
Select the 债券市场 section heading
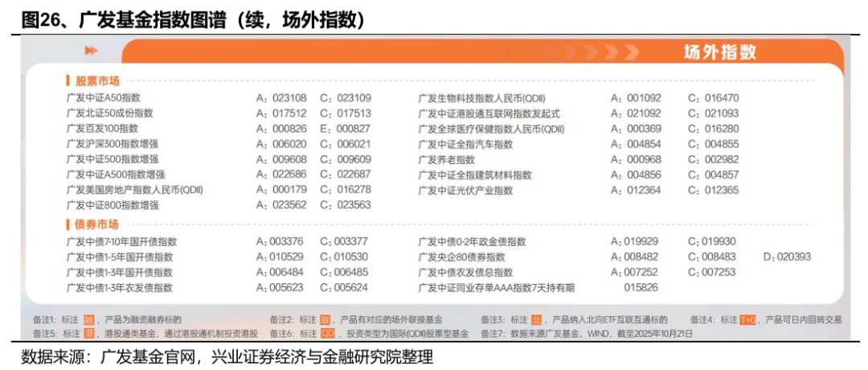97,224
